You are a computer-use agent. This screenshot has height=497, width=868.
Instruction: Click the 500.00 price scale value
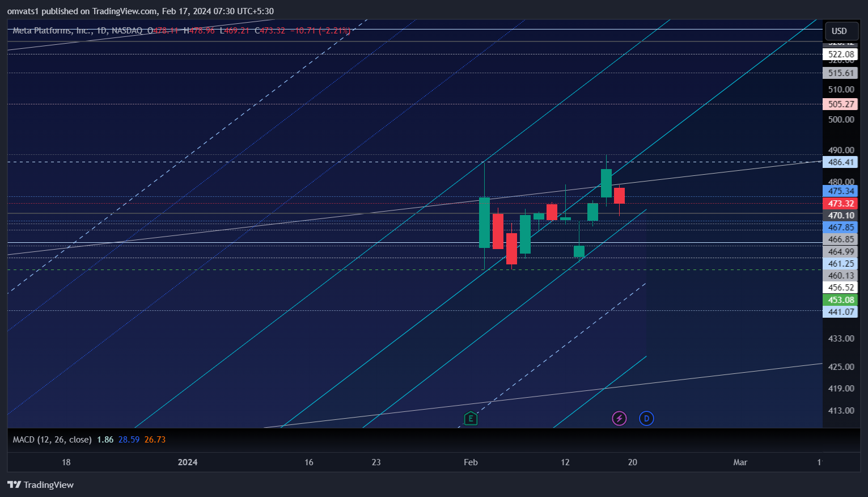click(x=841, y=120)
